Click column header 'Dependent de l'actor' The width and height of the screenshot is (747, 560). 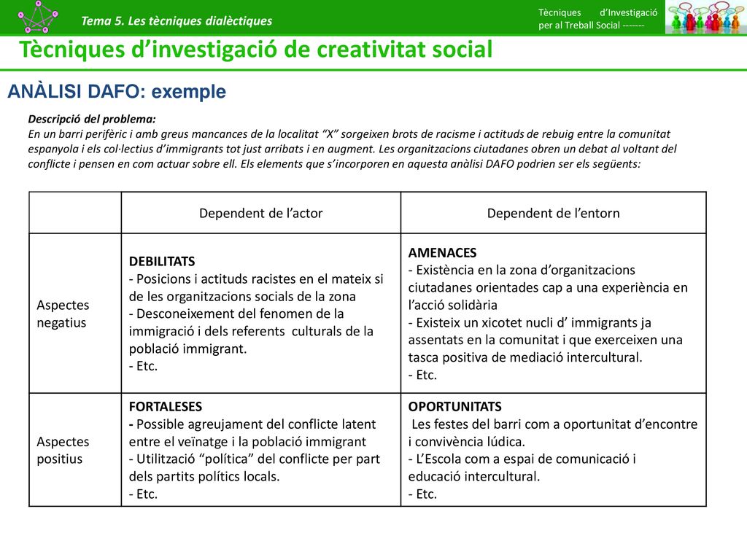[x=260, y=214]
